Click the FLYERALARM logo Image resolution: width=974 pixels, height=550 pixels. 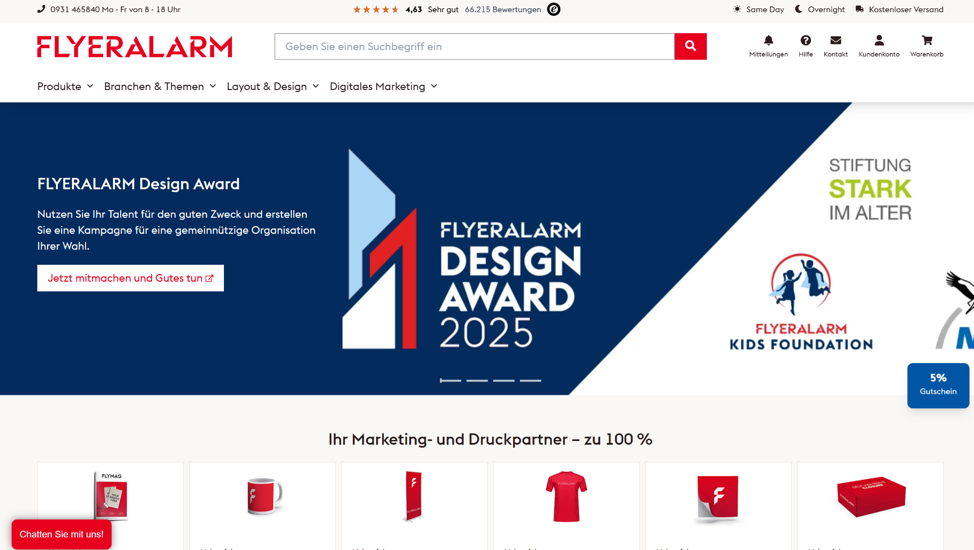click(134, 47)
